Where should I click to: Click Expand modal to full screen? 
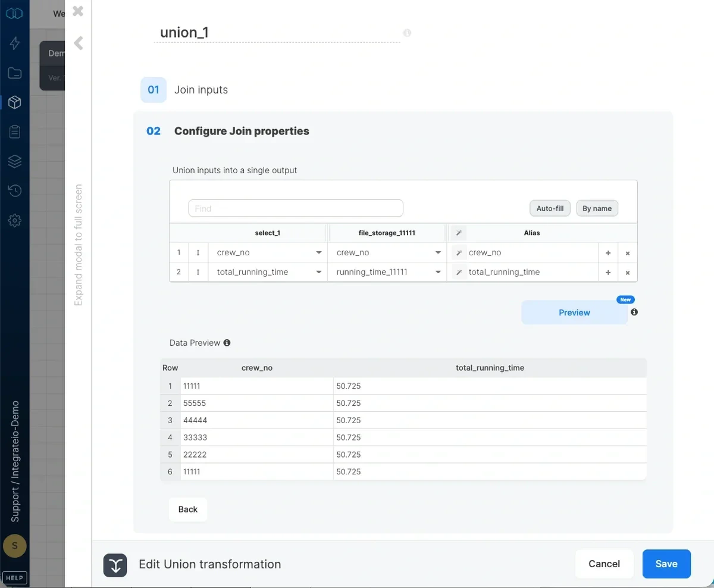[78, 245]
